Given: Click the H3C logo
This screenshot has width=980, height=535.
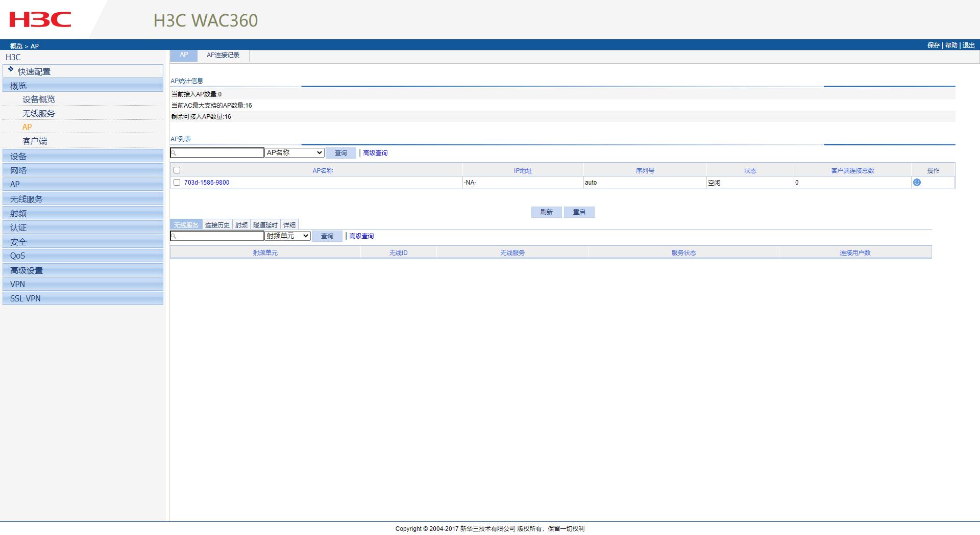Looking at the screenshot, I should coord(40,20).
